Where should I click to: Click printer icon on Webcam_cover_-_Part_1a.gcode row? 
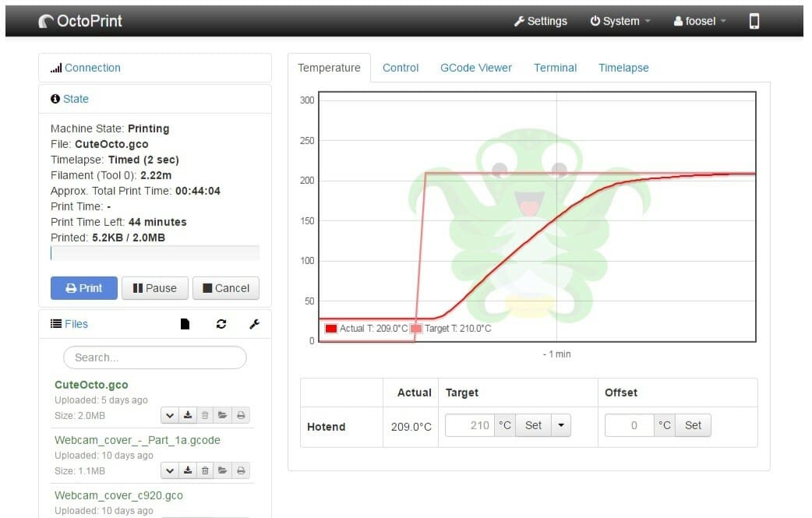click(241, 470)
